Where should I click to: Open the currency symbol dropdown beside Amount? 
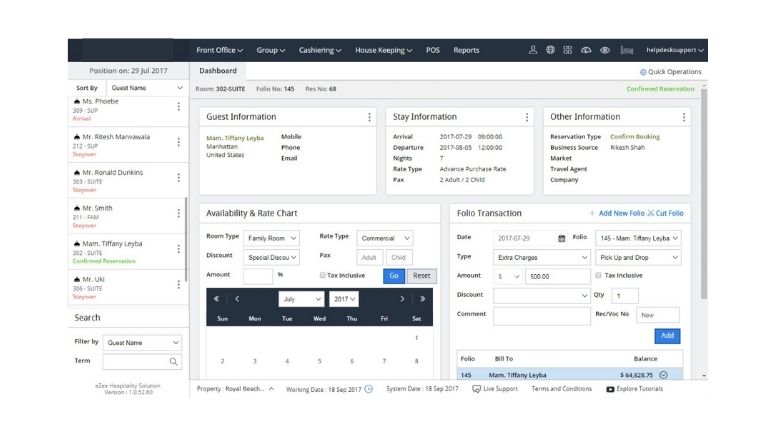[508, 276]
